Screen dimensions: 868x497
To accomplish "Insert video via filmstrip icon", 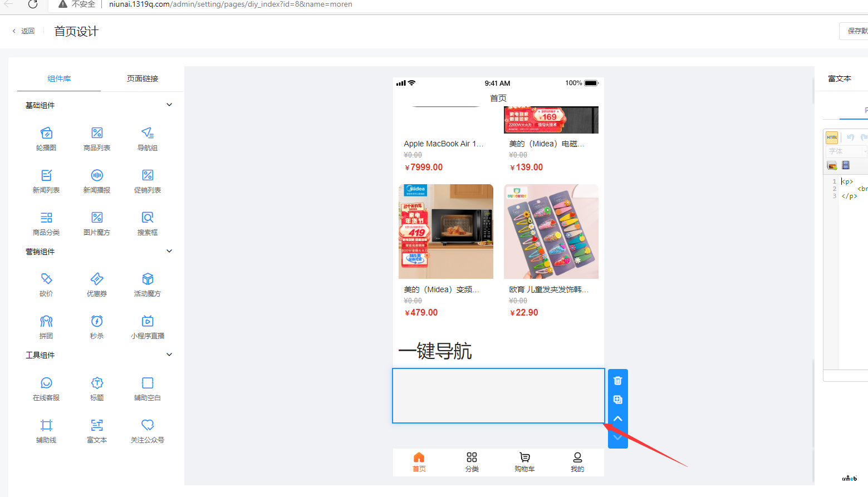I will pyautogui.click(x=846, y=165).
